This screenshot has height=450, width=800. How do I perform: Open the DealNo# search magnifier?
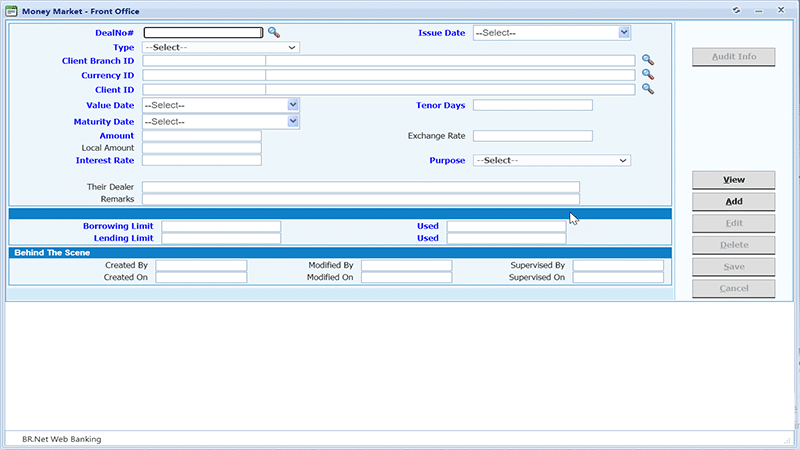click(x=274, y=33)
